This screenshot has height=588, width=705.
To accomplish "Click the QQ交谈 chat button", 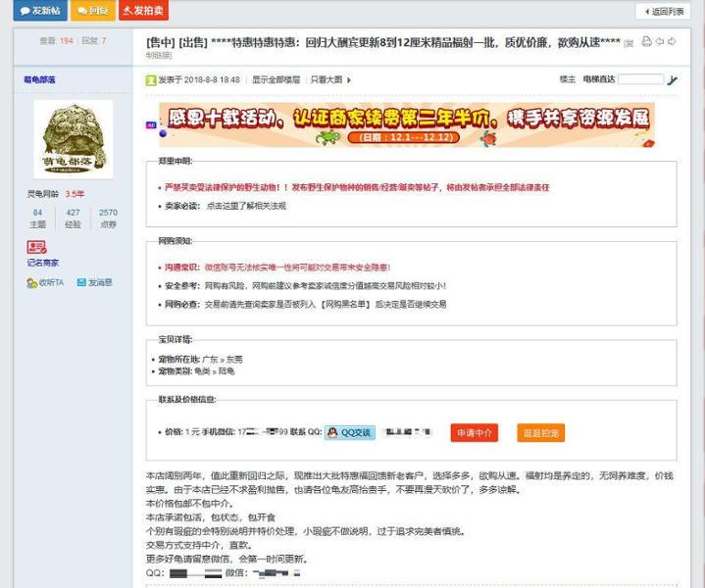I will point(349,432).
